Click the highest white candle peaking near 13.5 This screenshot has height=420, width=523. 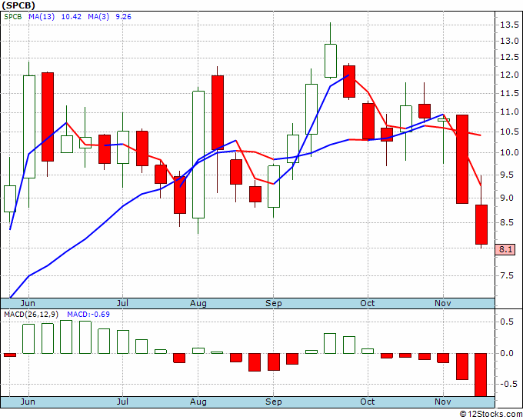[x=331, y=61]
